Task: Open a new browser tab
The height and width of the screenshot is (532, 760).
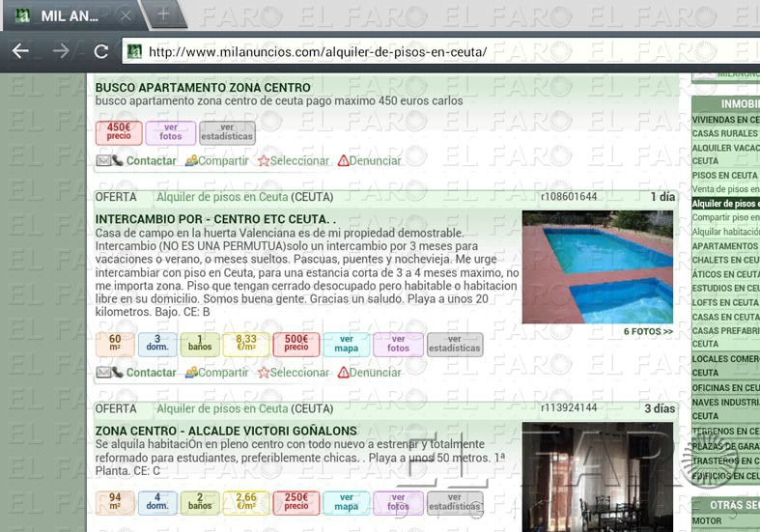Action: [x=163, y=14]
